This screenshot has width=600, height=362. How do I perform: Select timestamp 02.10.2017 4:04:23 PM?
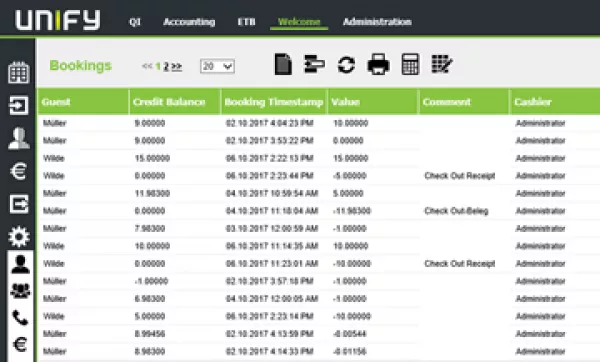270,123
